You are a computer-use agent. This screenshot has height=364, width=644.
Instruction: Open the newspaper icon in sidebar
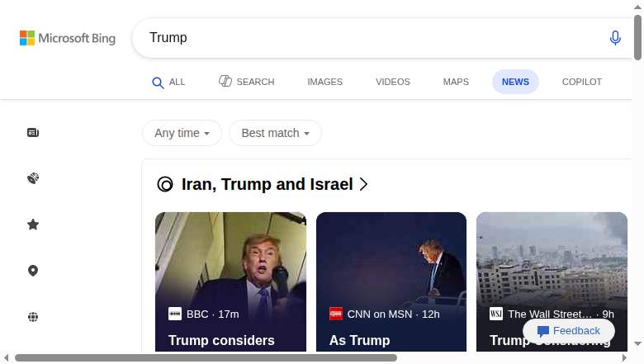(x=33, y=133)
